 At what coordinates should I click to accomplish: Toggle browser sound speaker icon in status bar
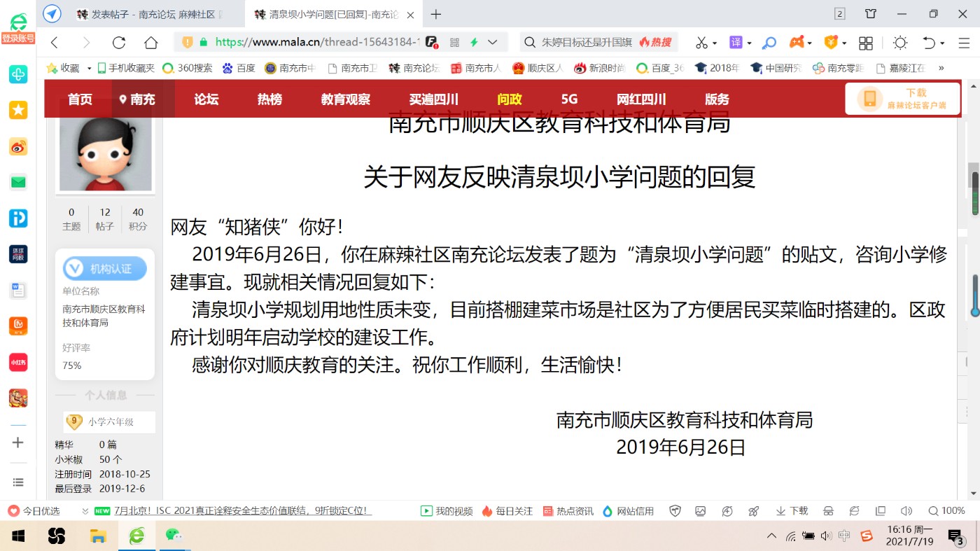click(x=906, y=511)
